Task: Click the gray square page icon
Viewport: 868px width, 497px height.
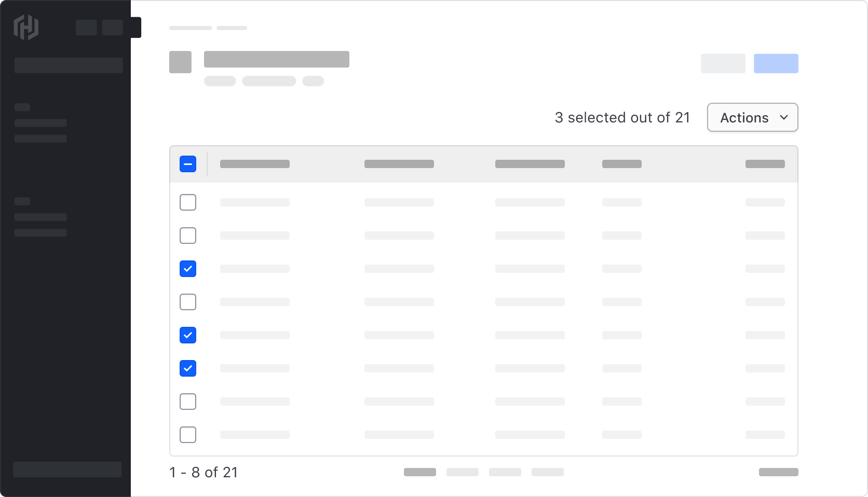Action: pos(180,62)
